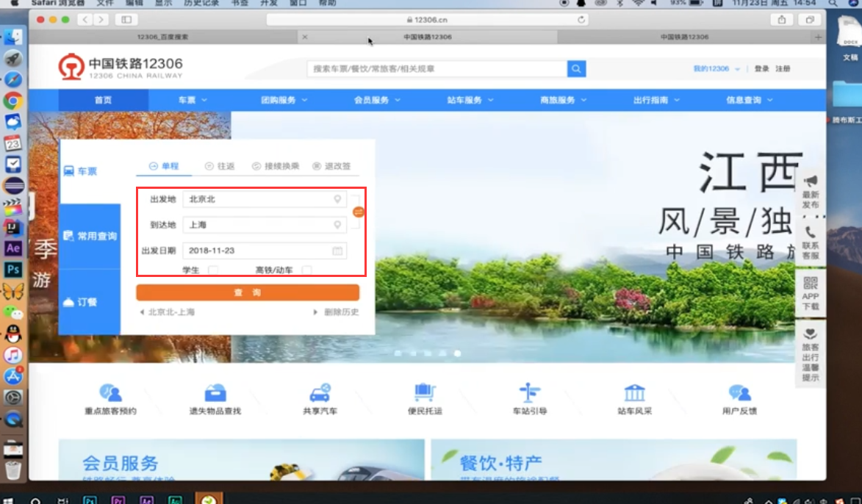Screen dimensions: 862x504
Task: Check the 高铁/动车 checkbox
Action: 306,270
